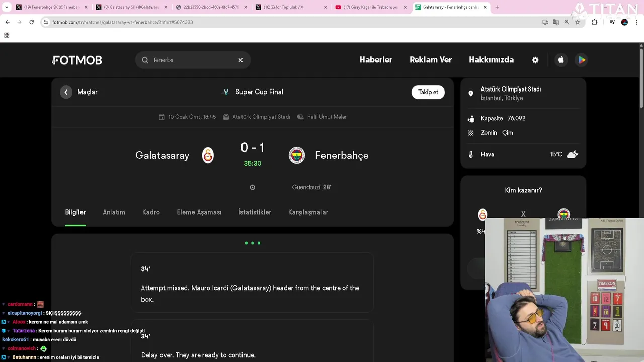The width and height of the screenshot is (644, 362).
Task: Click the stadium location pin icon
Action: tap(471, 94)
